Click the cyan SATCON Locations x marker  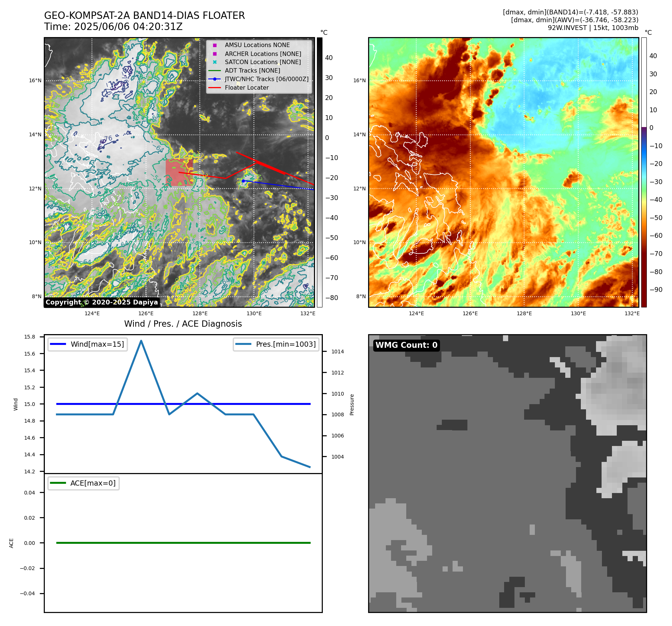pyautogui.click(x=215, y=62)
